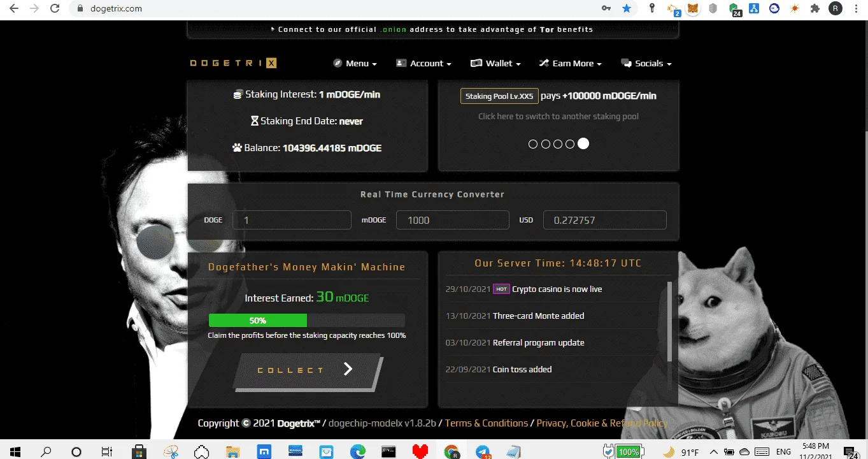Open the Privacy, Cookie & Refund Policy link
The height and width of the screenshot is (459, 868).
tap(602, 423)
